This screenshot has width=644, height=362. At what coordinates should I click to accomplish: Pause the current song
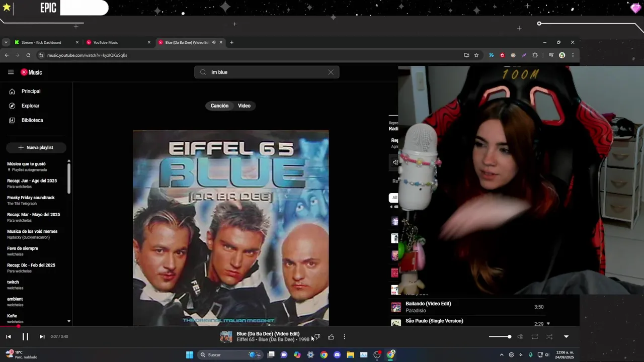point(25,337)
